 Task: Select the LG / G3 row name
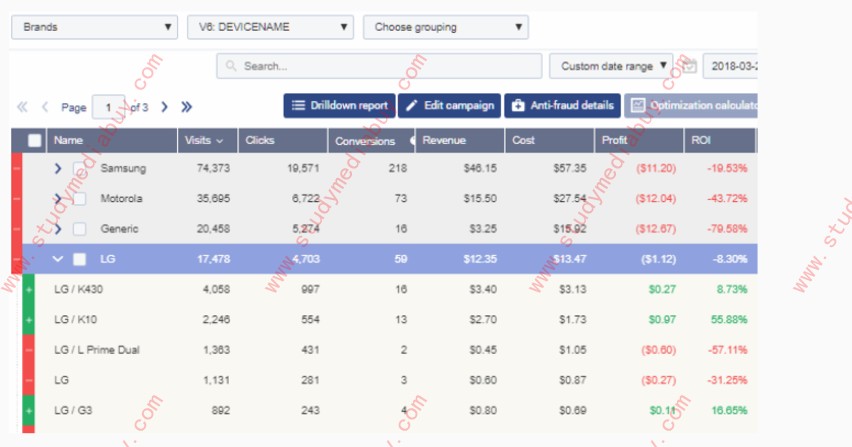73,411
